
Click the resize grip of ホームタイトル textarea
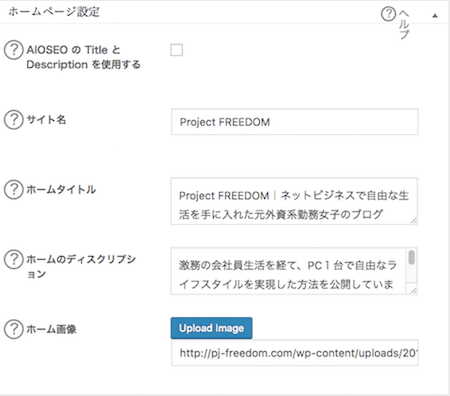click(x=413, y=221)
